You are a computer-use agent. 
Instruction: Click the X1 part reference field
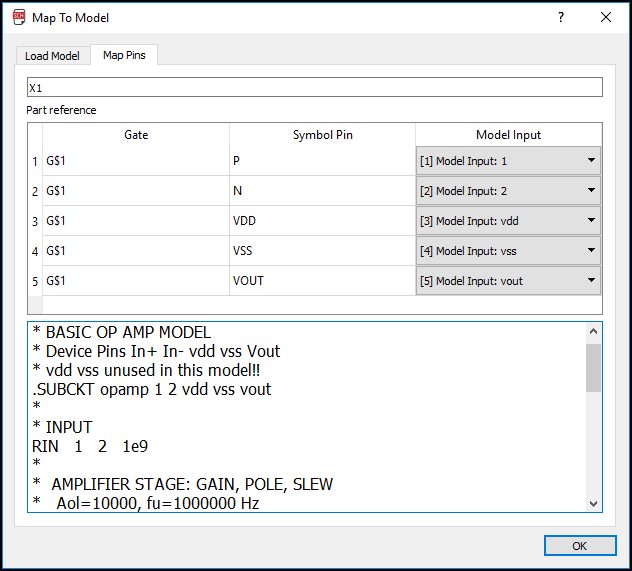click(314, 88)
